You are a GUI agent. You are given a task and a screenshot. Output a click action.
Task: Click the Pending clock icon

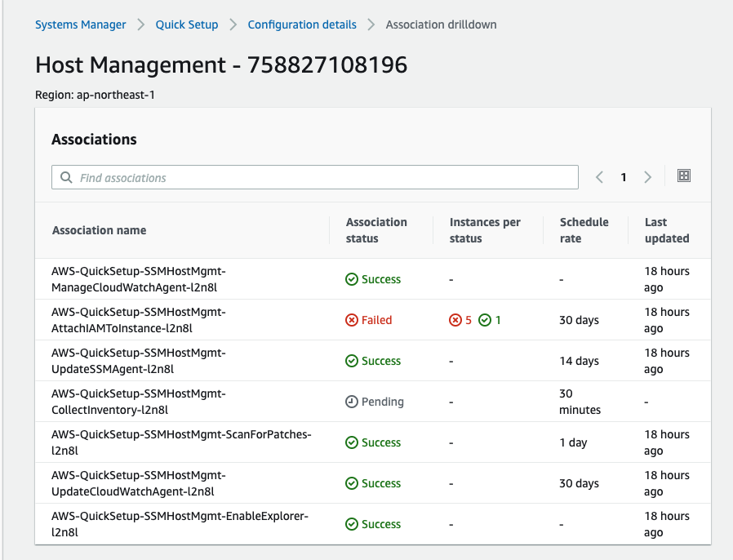(352, 402)
